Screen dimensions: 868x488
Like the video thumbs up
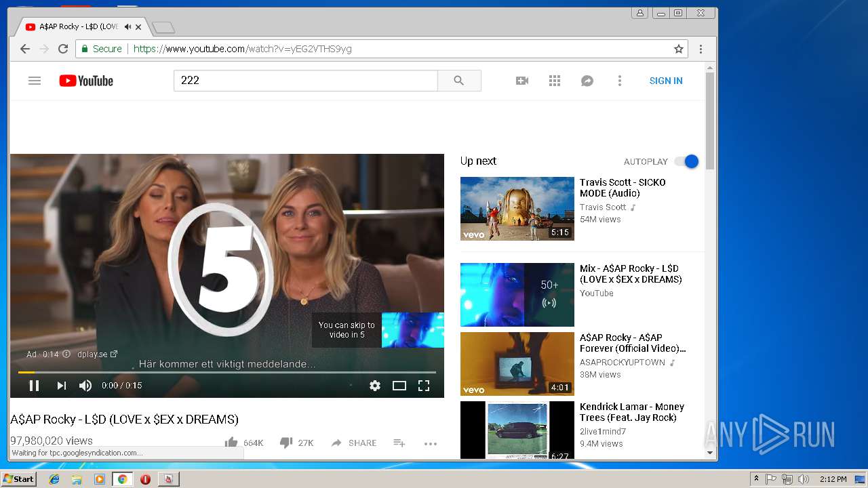tap(231, 443)
